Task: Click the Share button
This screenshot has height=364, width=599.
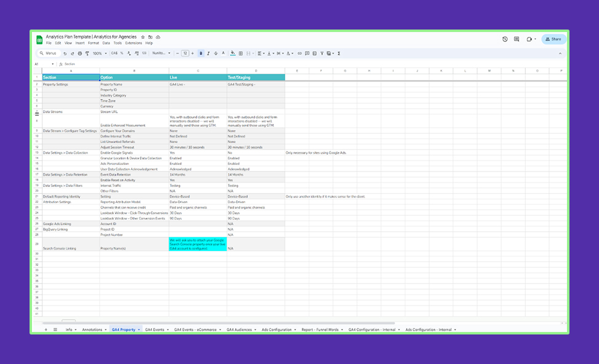Action: (553, 39)
